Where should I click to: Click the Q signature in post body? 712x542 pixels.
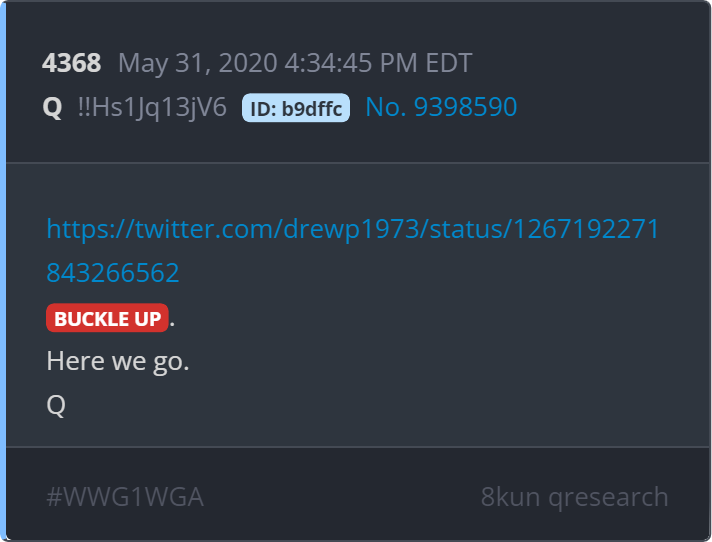click(56, 404)
